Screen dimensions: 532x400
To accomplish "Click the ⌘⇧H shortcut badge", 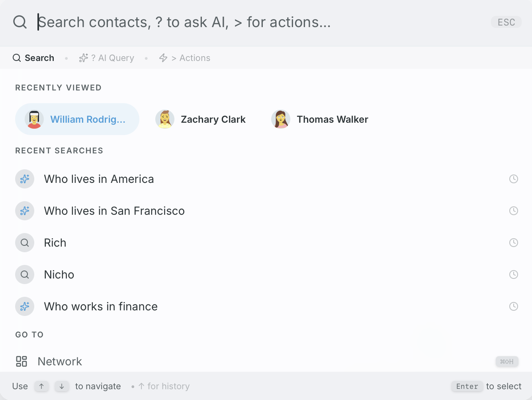I will [x=507, y=361].
